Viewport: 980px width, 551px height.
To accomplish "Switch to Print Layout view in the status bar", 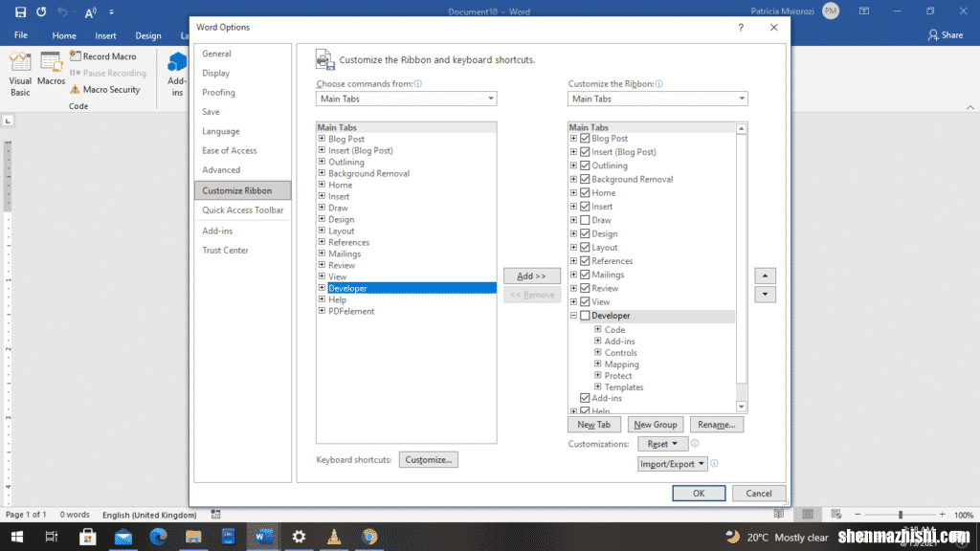I will tap(808, 514).
